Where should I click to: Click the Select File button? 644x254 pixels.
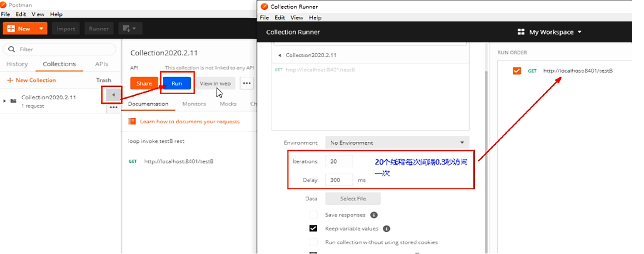pos(353,198)
